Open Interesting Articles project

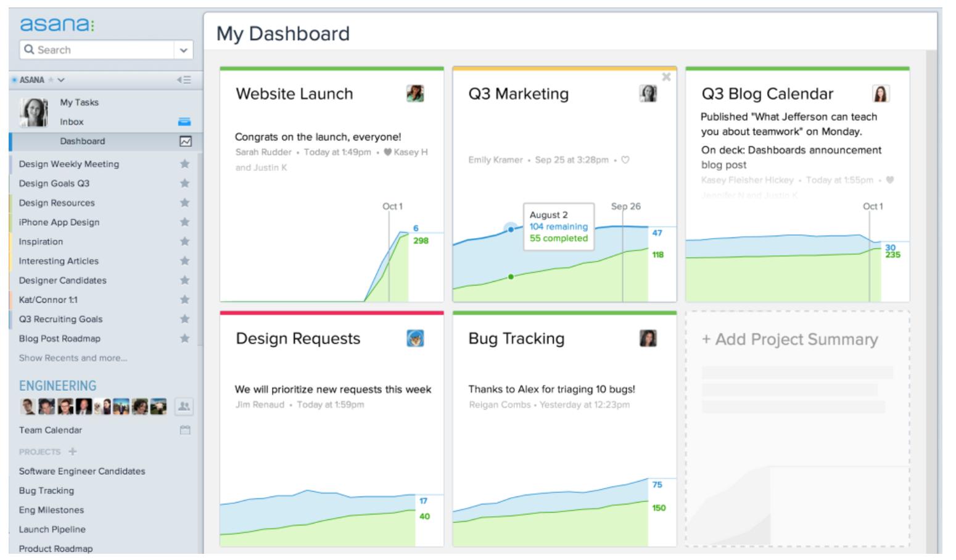[x=59, y=261]
